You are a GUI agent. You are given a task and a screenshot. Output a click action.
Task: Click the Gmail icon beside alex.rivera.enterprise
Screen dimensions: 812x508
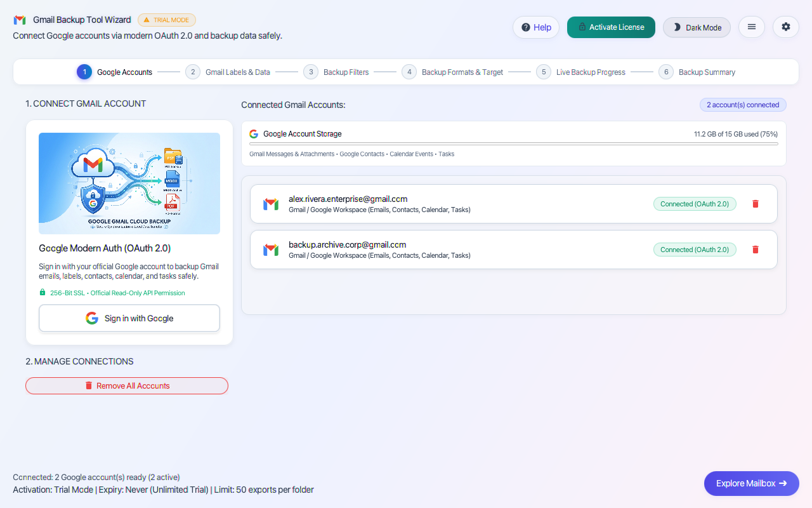tap(271, 204)
